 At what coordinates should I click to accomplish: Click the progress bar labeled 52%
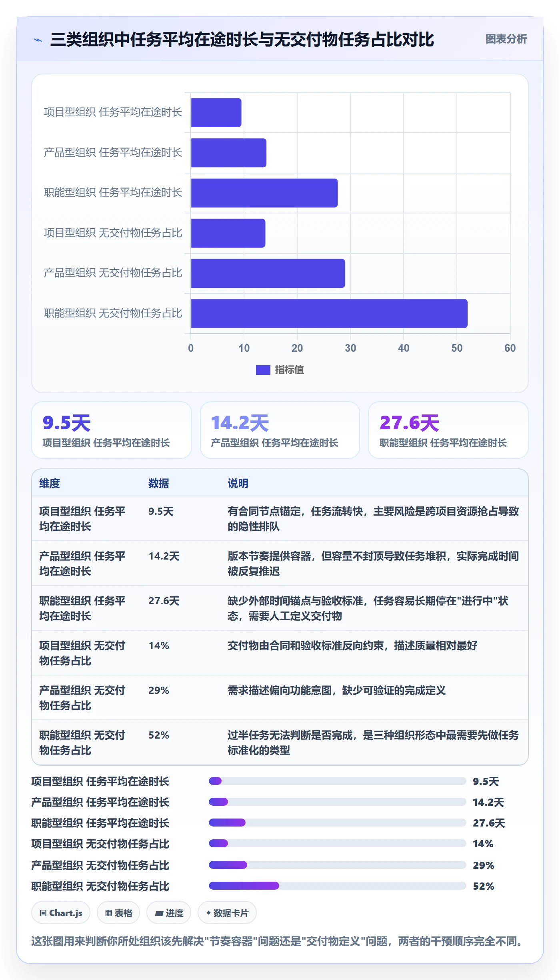click(337, 886)
